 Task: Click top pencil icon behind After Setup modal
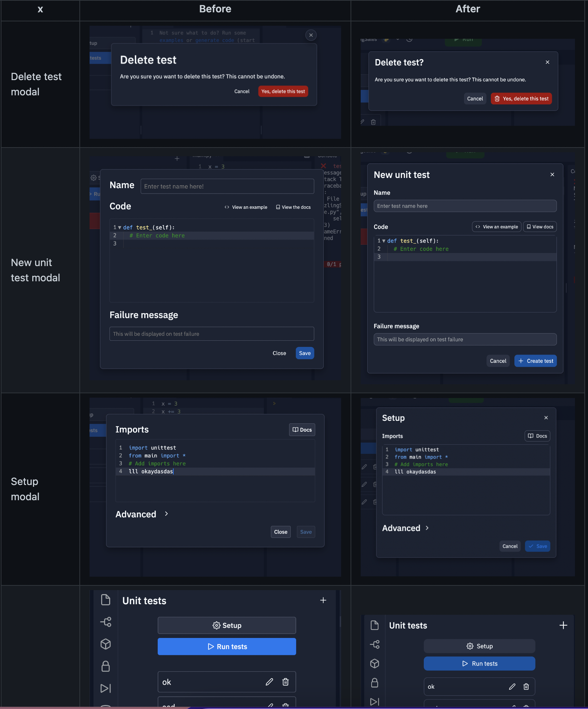coord(364,467)
